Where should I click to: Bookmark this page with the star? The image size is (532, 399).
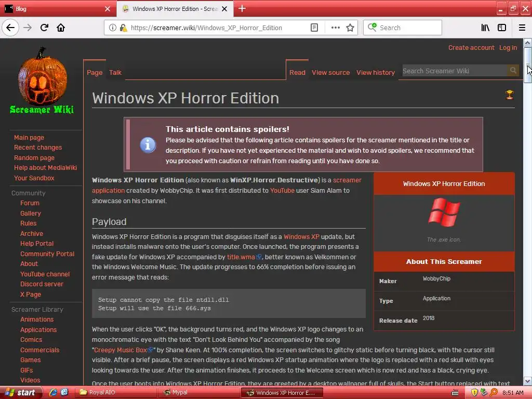350,28
